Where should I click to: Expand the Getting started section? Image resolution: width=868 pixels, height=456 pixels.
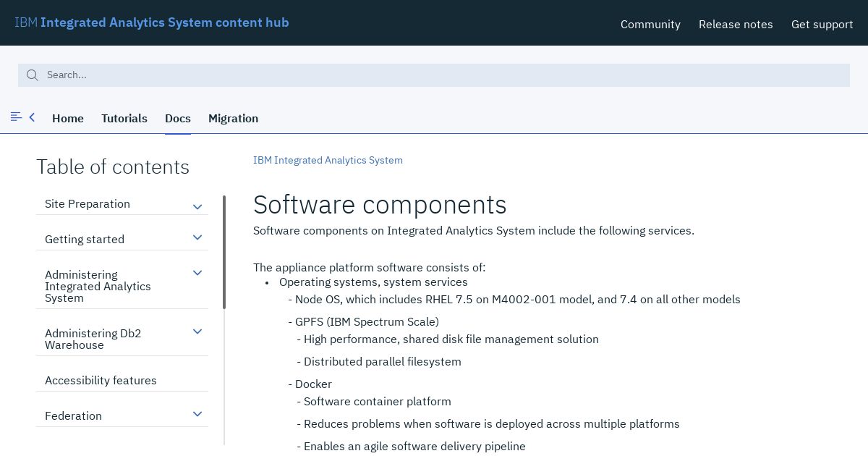(197, 237)
